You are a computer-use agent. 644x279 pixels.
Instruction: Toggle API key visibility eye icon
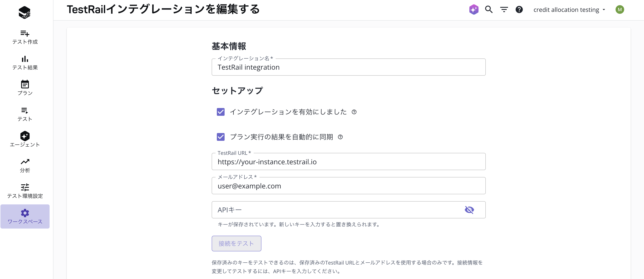coord(469,210)
